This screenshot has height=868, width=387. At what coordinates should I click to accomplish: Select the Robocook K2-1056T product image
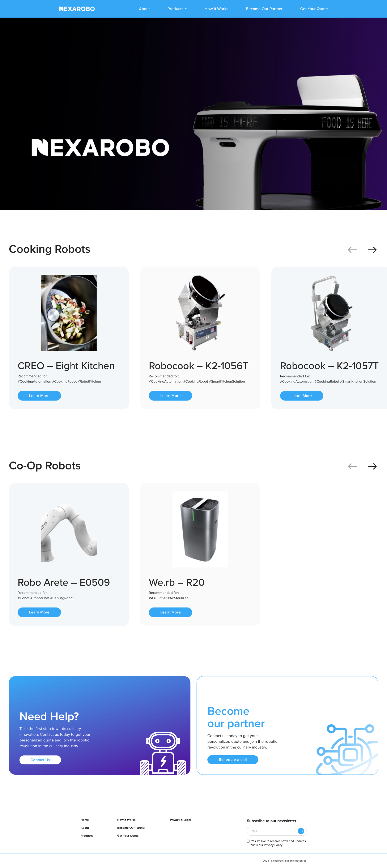(200, 313)
